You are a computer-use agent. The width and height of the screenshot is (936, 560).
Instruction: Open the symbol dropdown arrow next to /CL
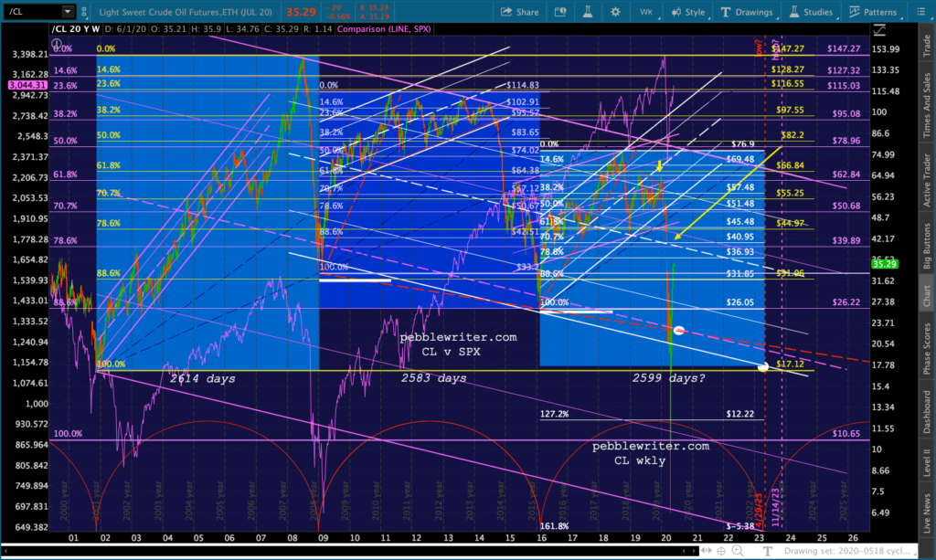68,11
